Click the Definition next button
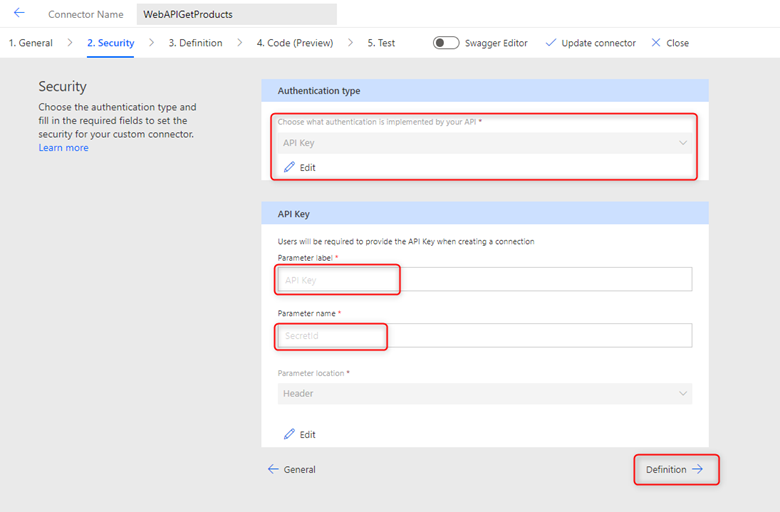The image size is (780, 512). point(675,469)
